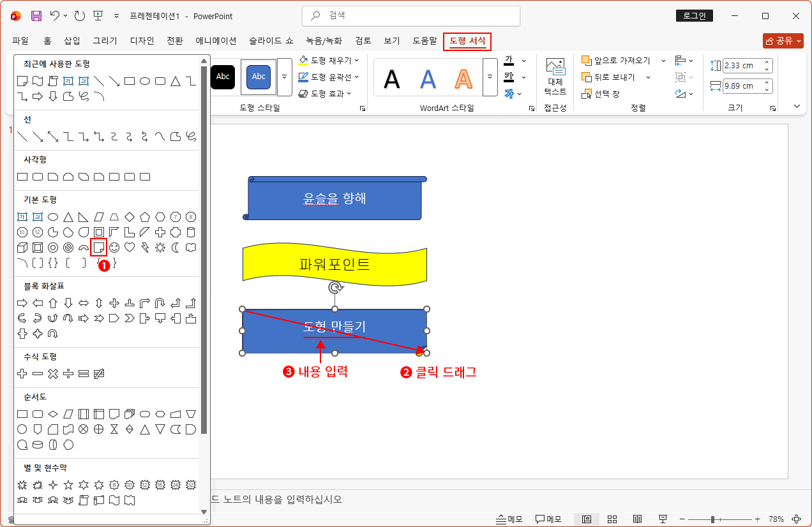This screenshot has height=527, width=812.
Task: Switch to the 도형 서식 ribbon tab
Action: coord(467,40)
